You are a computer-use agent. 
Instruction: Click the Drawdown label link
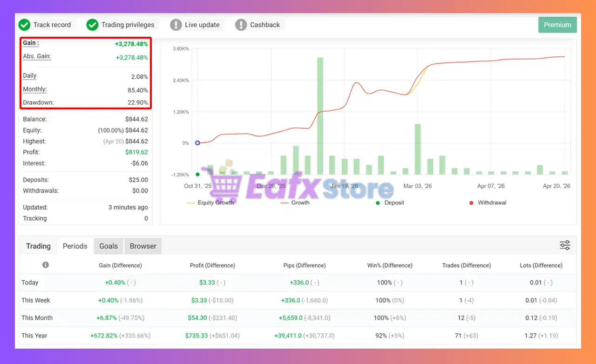click(38, 102)
